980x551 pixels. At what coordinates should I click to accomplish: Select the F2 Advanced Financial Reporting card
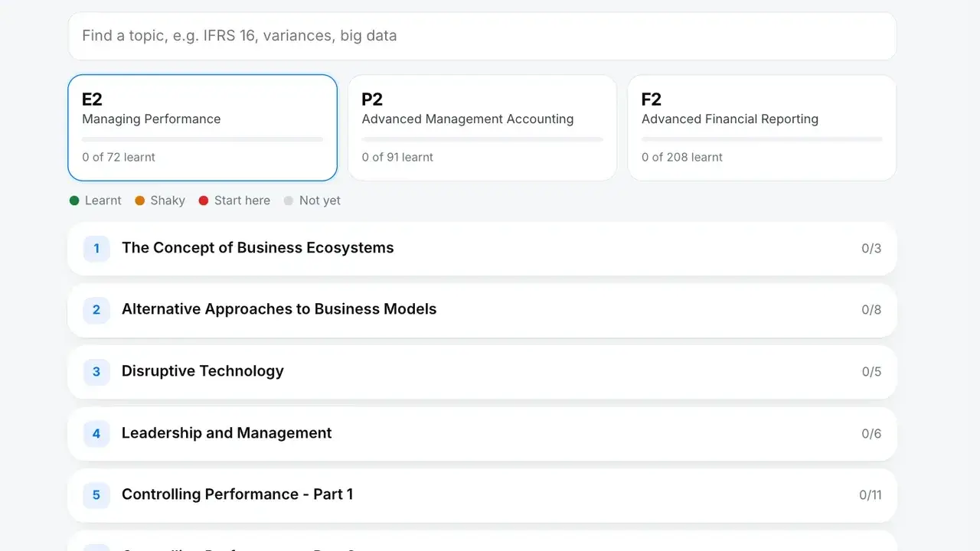click(762, 128)
